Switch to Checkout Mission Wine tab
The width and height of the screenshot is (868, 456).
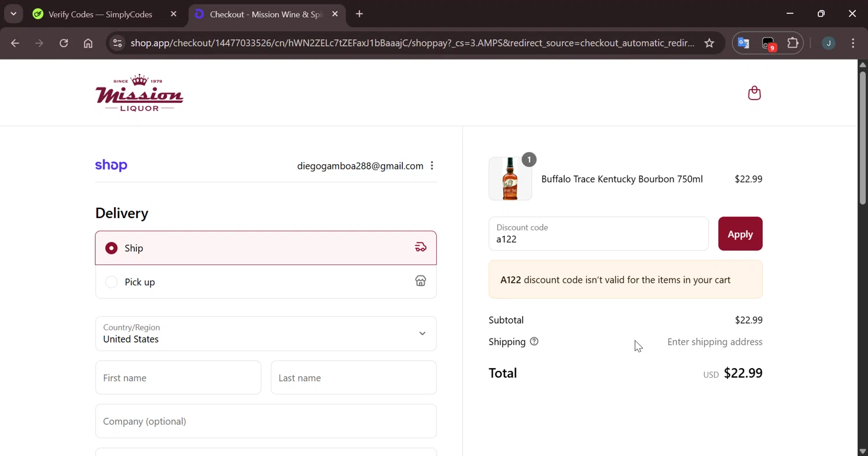click(x=267, y=14)
